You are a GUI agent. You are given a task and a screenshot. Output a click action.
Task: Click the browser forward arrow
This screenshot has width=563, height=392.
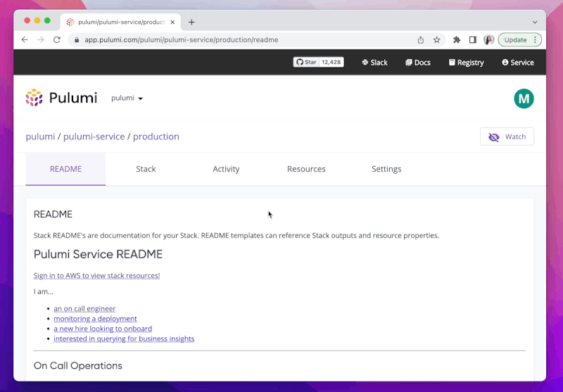point(41,40)
